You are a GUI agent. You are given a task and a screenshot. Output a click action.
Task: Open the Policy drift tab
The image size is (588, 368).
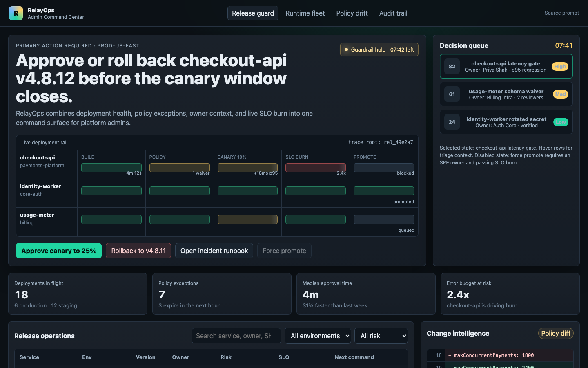352,13
